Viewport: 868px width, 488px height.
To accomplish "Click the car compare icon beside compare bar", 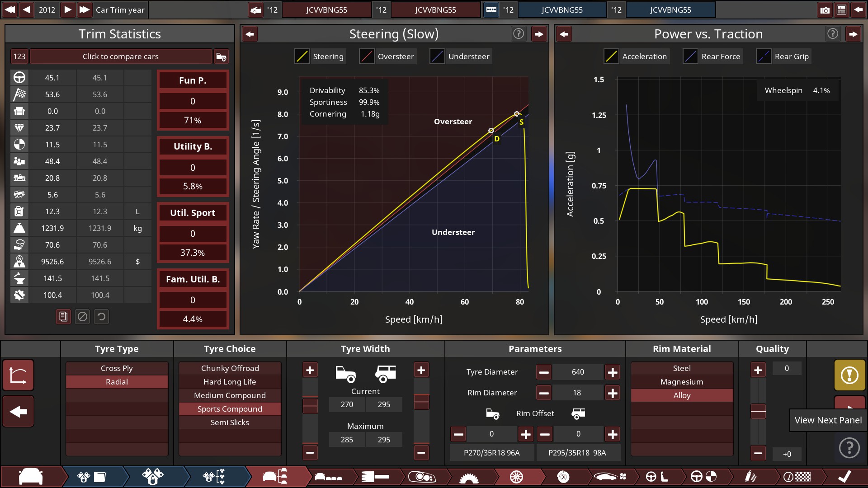I will coord(221,56).
